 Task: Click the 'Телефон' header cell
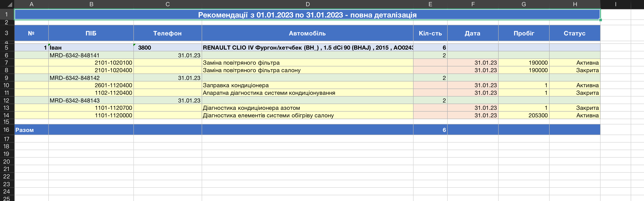point(168,33)
